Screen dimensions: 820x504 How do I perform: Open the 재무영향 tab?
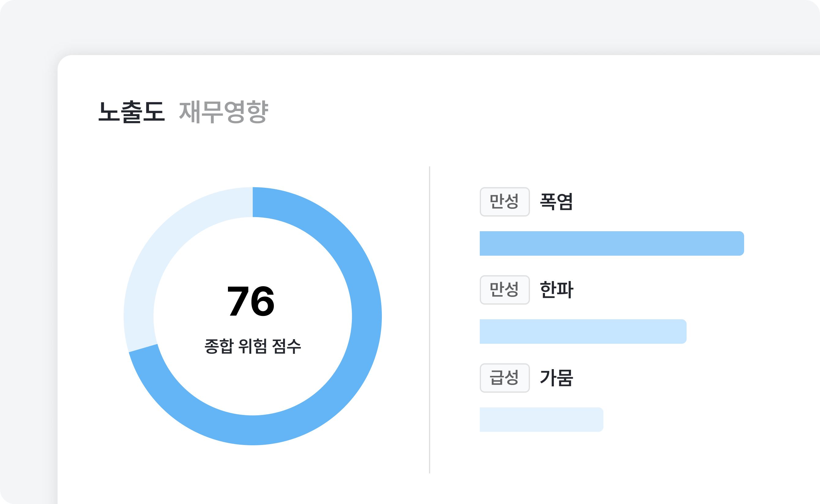(223, 112)
